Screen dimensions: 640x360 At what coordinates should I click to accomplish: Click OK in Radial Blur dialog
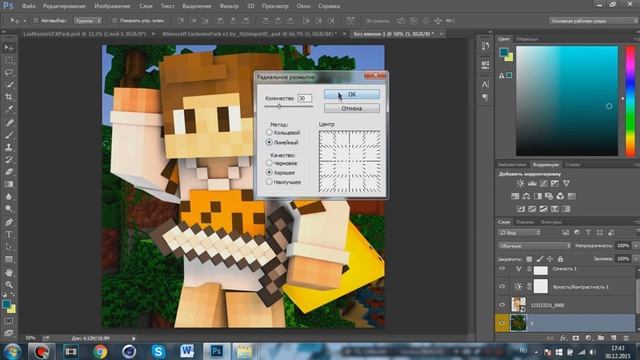click(352, 94)
